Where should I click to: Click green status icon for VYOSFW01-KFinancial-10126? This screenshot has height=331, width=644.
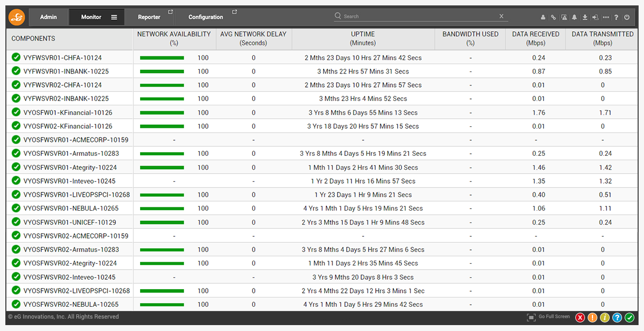pyautogui.click(x=16, y=112)
